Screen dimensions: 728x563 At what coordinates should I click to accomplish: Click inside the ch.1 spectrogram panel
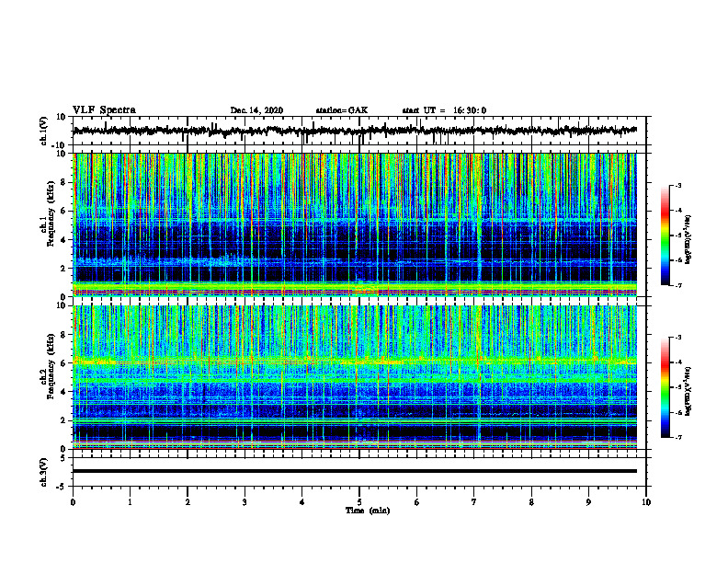355,224
